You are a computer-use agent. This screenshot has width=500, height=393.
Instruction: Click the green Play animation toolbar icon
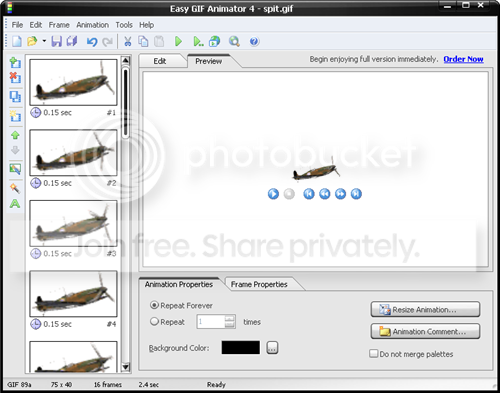coord(179,41)
